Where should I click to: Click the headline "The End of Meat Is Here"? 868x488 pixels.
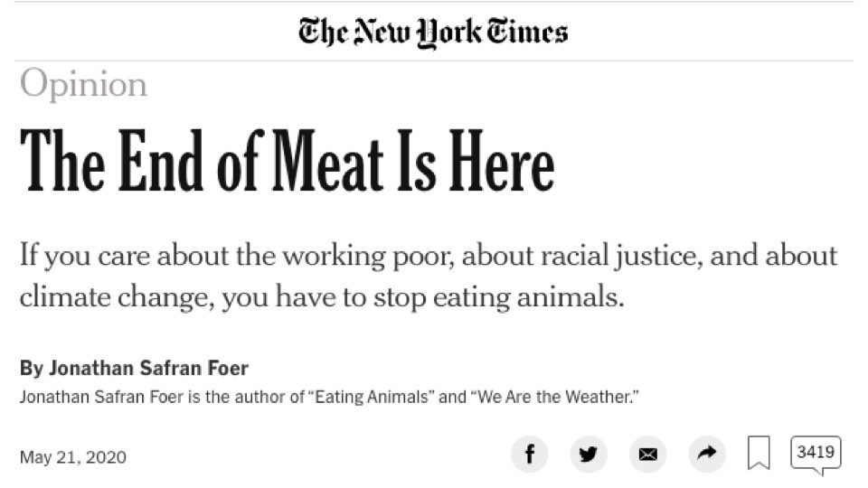coord(287,161)
